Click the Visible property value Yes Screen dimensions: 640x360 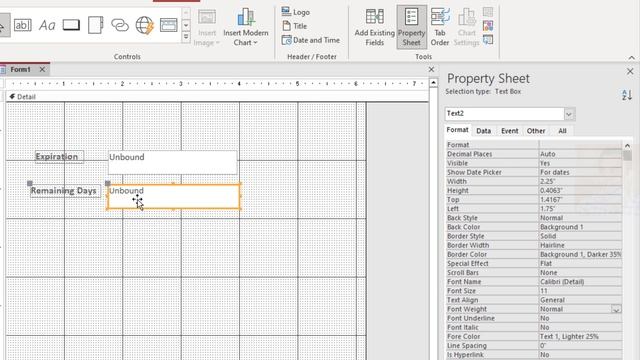[x=580, y=163]
